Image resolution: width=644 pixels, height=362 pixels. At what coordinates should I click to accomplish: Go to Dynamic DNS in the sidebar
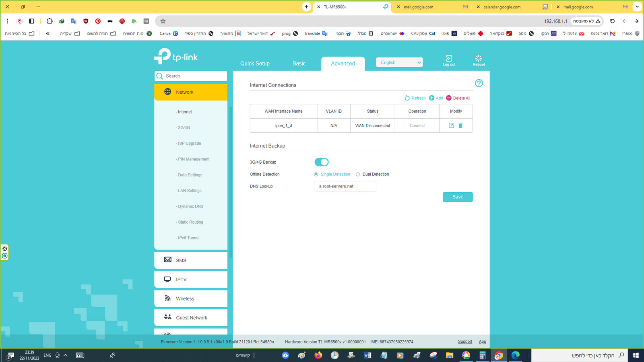(190, 206)
